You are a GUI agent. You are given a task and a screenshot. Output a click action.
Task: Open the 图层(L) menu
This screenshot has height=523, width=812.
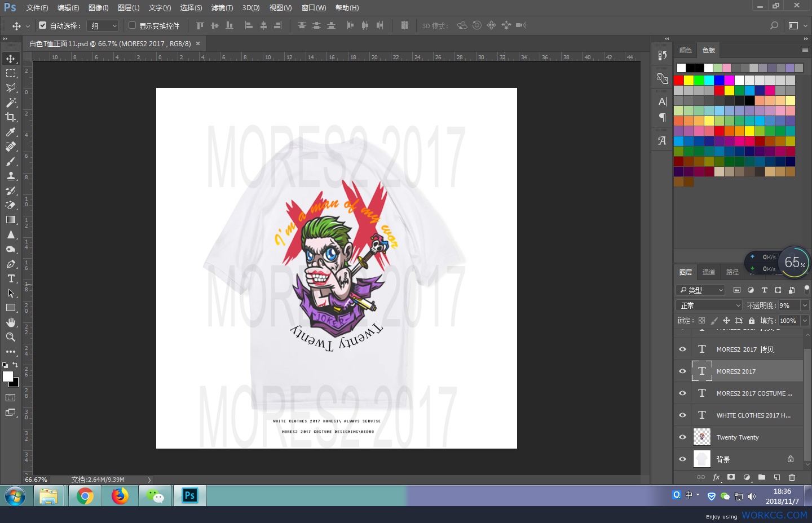(129, 8)
